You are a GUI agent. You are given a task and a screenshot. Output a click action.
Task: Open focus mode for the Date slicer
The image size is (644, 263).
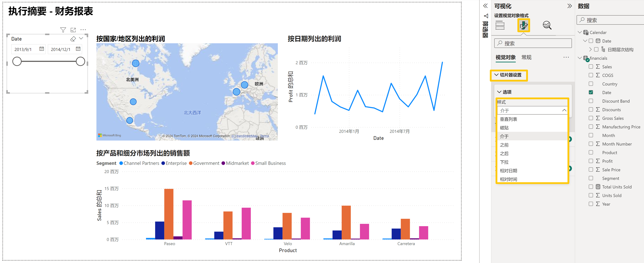pyautogui.click(x=73, y=30)
